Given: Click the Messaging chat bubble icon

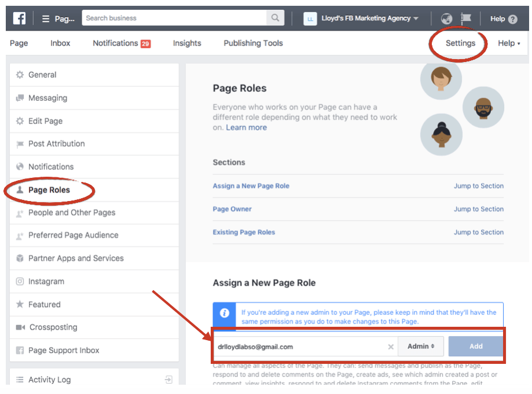Looking at the screenshot, I should tap(20, 98).
